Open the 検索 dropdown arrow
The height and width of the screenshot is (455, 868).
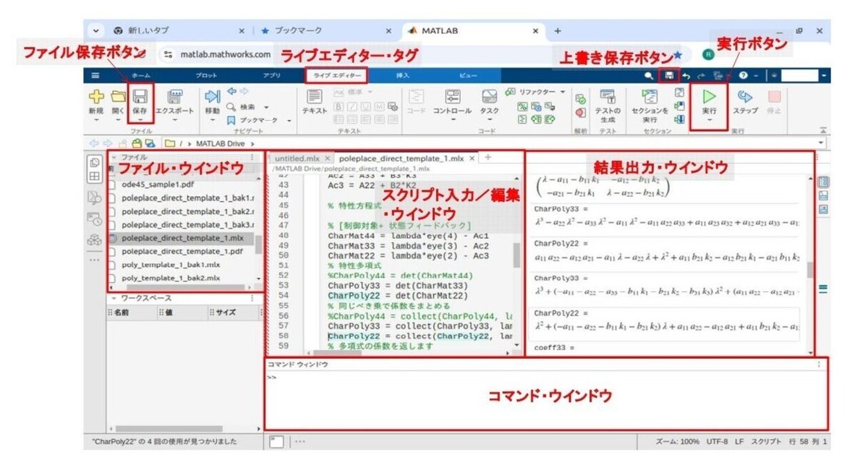coord(267,107)
